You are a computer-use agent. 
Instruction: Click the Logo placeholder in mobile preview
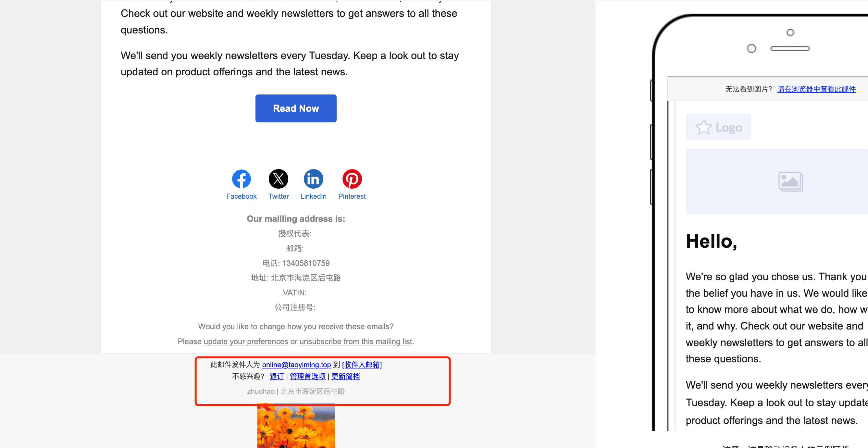(x=718, y=127)
